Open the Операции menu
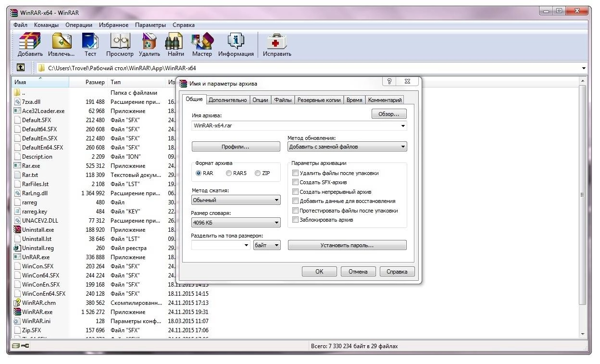The width and height of the screenshot is (600, 364). pyautogui.click(x=79, y=25)
